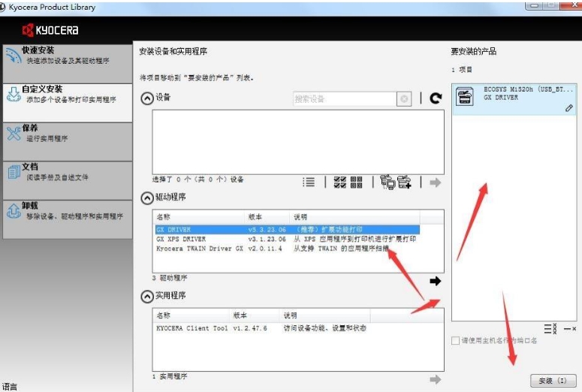Focus the 搜索设备 search field
Image resolution: width=582 pixels, height=392 pixels.
[345, 98]
